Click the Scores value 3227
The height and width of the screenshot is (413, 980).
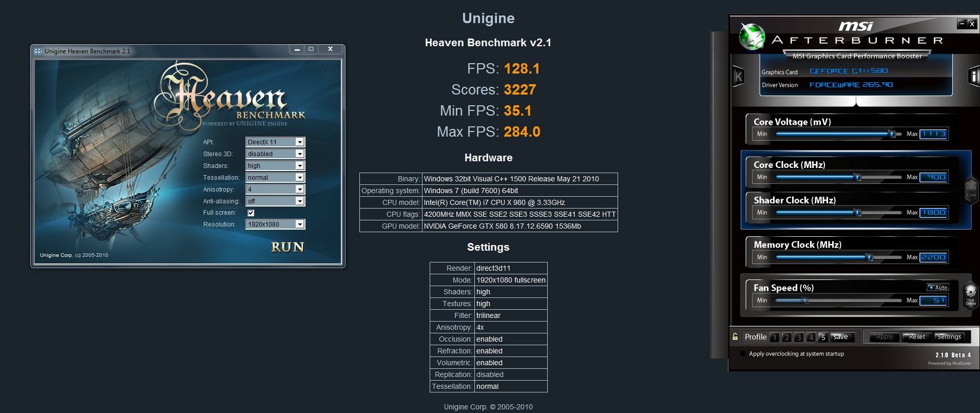click(x=520, y=90)
